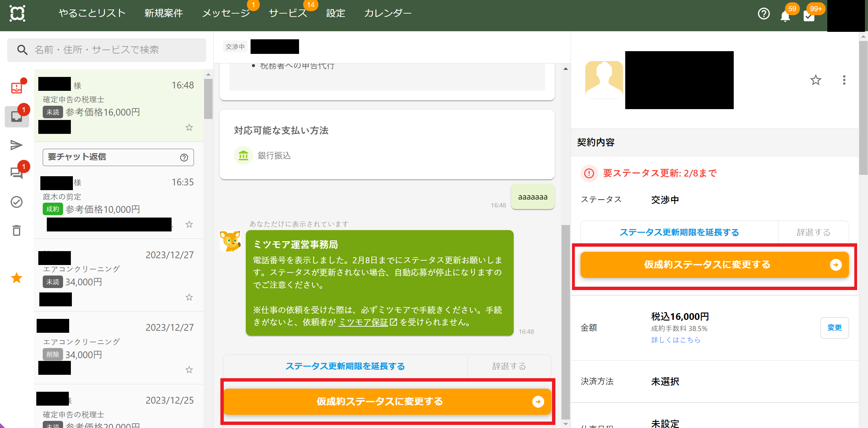Image resolution: width=868 pixels, height=428 pixels.
Task: Star the 16:35 庭木の剪定 conversation
Action: tap(189, 224)
